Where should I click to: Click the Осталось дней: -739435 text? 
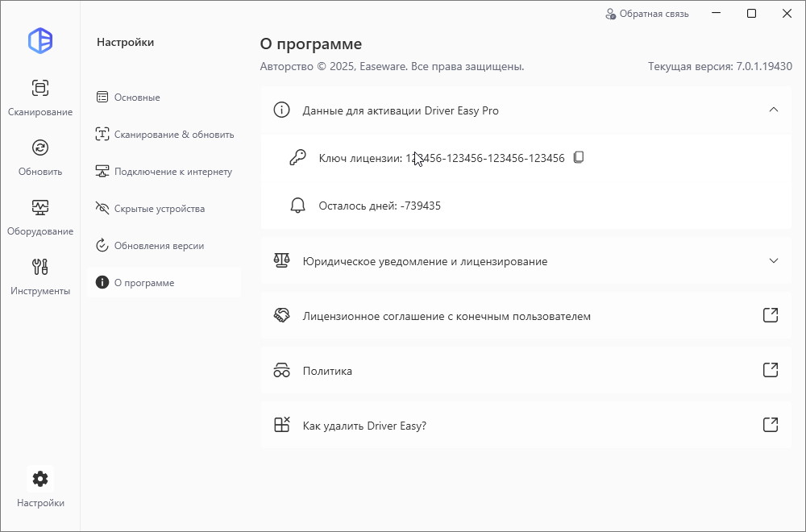[380, 206]
